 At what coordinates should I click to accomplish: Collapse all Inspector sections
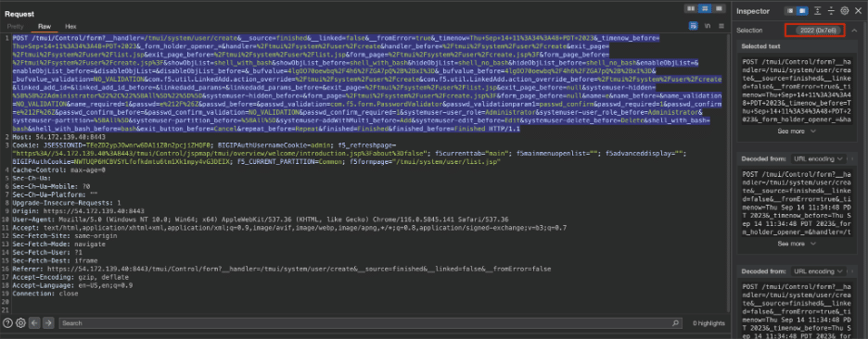831,10
